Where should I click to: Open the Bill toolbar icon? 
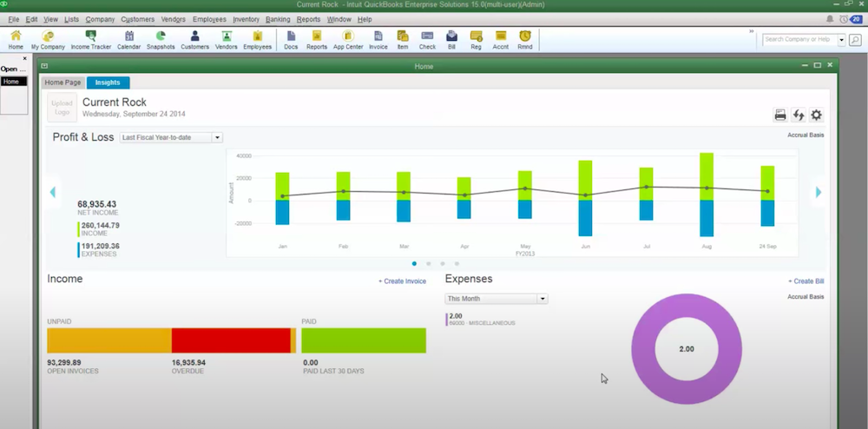click(451, 40)
